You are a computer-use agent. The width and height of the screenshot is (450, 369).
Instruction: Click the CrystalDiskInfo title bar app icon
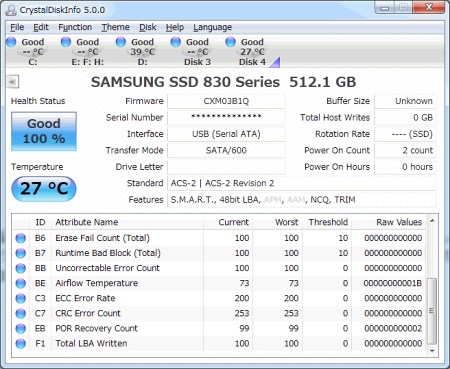click(x=11, y=10)
